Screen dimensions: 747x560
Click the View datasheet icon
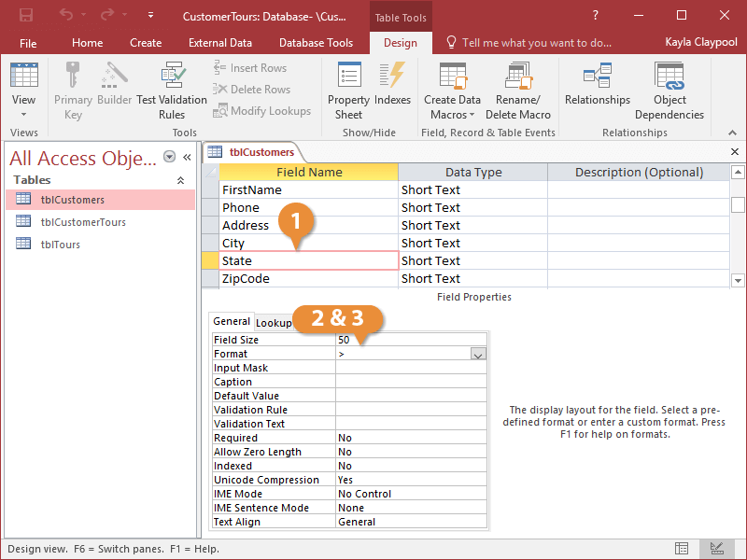click(x=24, y=75)
